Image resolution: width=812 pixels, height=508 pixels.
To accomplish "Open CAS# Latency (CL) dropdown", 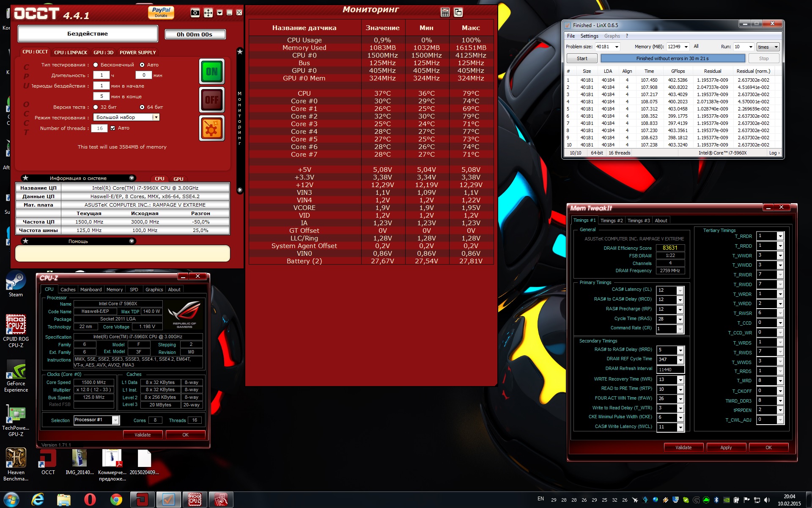I will click(x=680, y=290).
